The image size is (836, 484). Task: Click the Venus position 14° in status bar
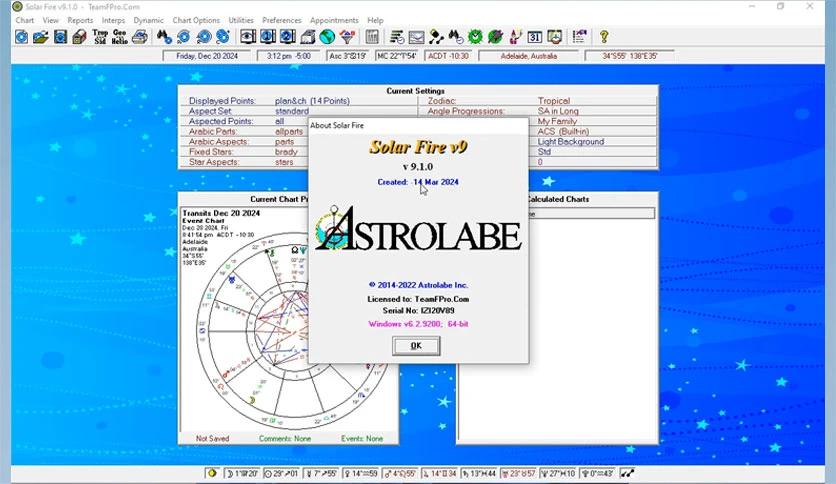(x=361, y=473)
